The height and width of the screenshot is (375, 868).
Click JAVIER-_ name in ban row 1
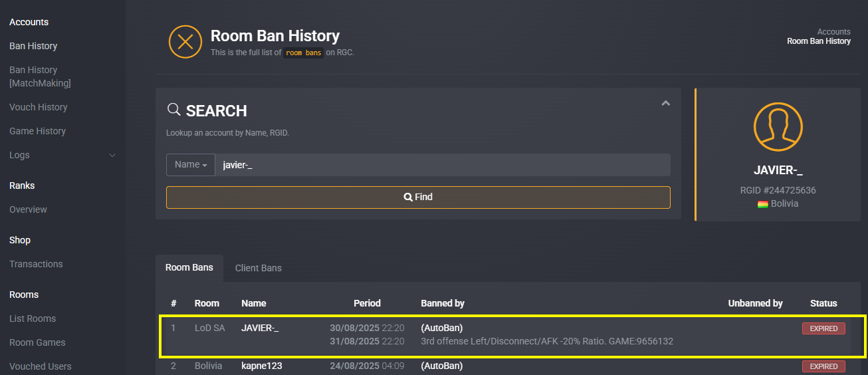tap(260, 328)
